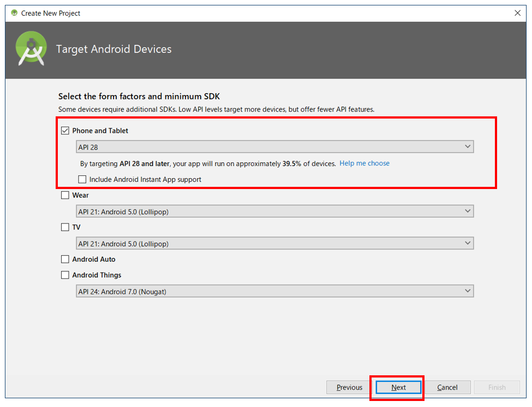Screen dimensions: 532x407
Task: Click the Android Auto label
Action: tap(94, 259)
